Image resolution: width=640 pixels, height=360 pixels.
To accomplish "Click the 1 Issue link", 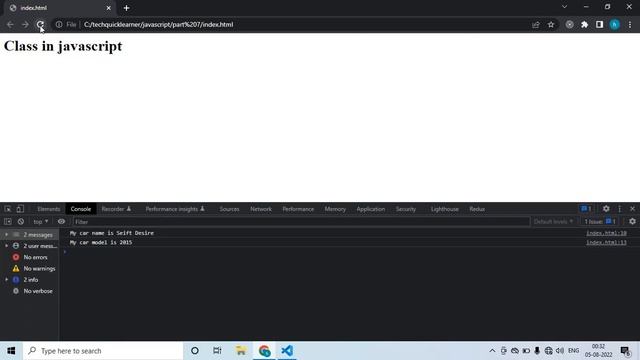I will pyautogui.click(x=600, y=222).
